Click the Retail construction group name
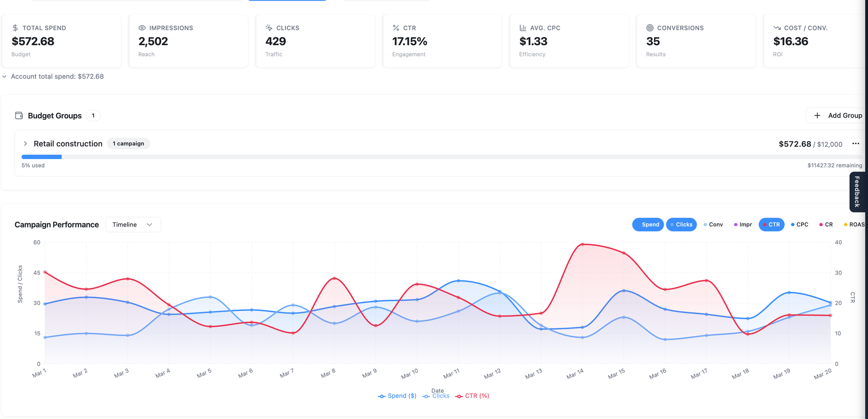 click(68, 144)
